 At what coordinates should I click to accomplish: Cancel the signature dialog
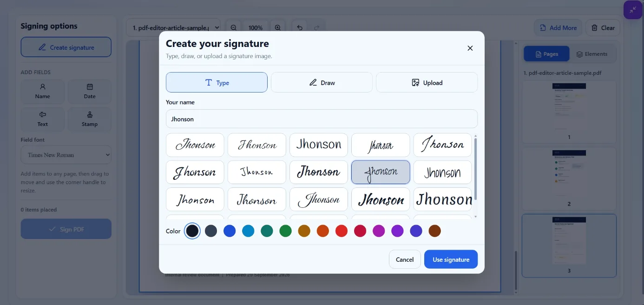coord(405,259)
